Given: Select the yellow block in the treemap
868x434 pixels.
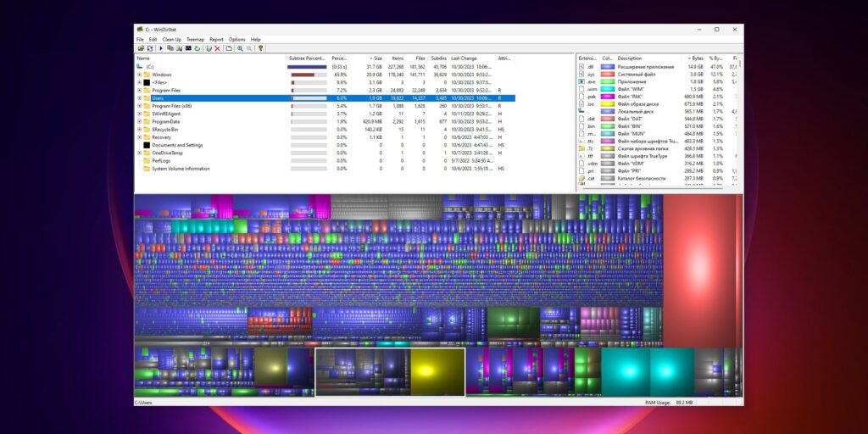Looking at the screenshot, I should (437, 371).
